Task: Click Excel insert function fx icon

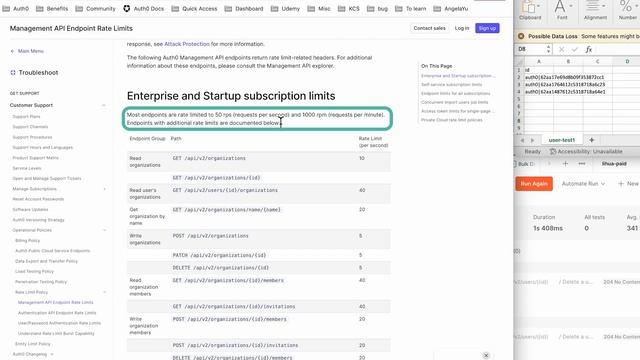Action: pyautogui.click(x=588, y=49)
